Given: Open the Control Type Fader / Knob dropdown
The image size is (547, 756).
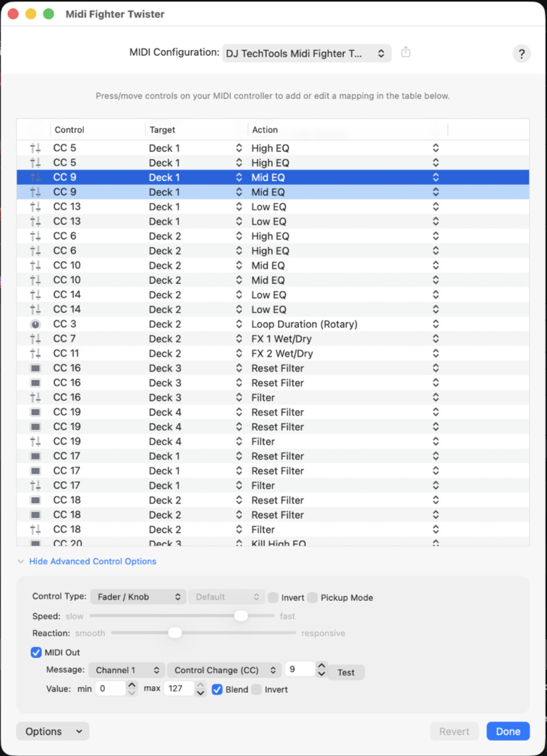Looking at the screenshot, I should [139, 597].
